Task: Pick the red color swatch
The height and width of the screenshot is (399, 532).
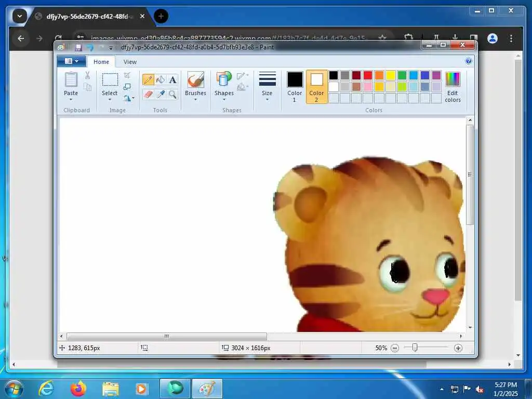Action: pyautogui.click(x=367, y=75)
